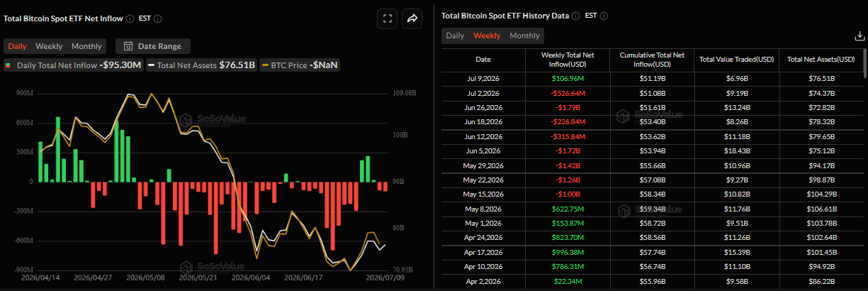This screenshot has height=291, width=868.
Task: Click the $13.24B total value traded cell
Action: (x=736, y=106)
